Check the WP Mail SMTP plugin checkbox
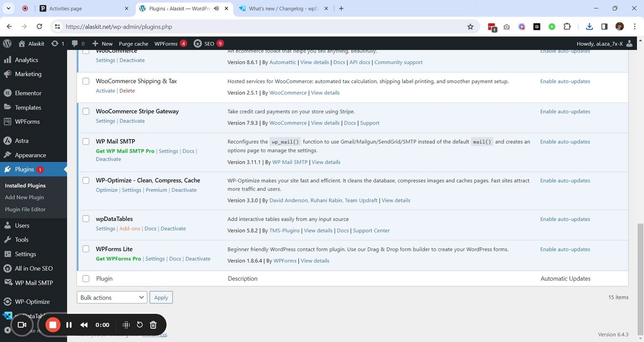The image size is (644, 342). coord(86,142)
